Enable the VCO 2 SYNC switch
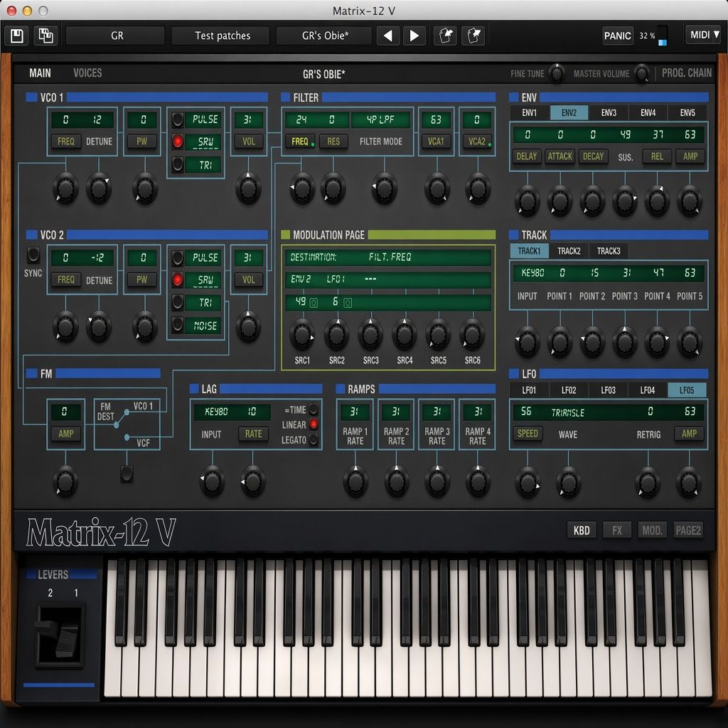Image resolution: width=728 pixels, height=728 pixels. click(x=33, y=255)
